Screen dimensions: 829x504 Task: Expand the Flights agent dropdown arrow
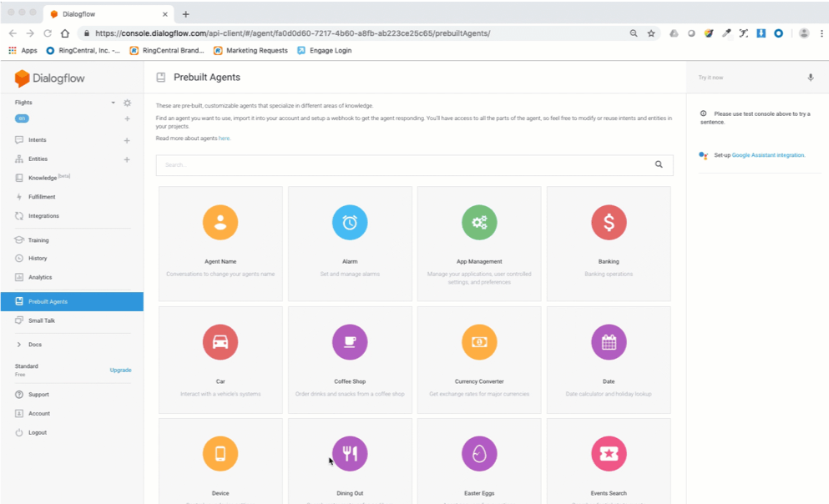tap(114, 103)
